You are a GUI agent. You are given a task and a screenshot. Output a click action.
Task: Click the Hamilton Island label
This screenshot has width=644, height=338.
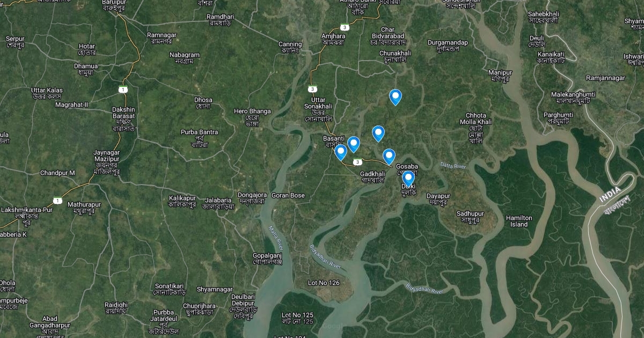click(519, 221)
